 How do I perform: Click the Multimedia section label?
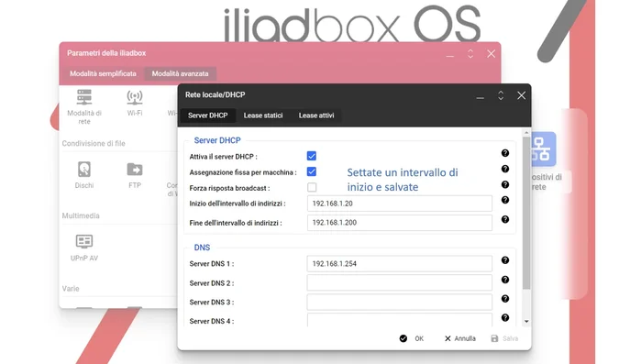(81, 215)
